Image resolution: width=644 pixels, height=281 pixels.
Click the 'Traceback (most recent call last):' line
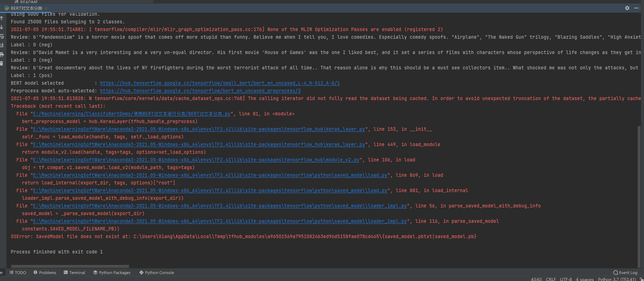coord(58,106)
